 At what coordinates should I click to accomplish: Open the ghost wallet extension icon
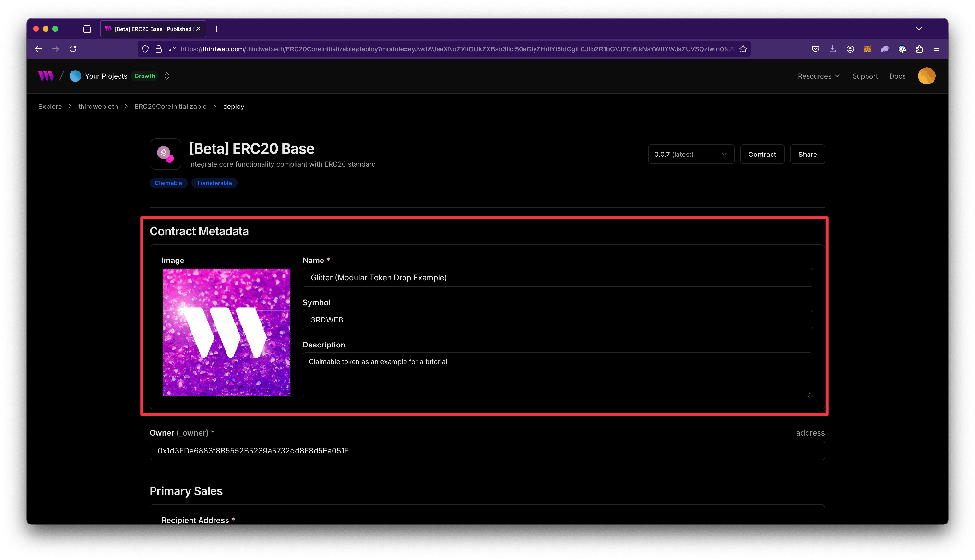pyautogui.click(x=885, y=48)
